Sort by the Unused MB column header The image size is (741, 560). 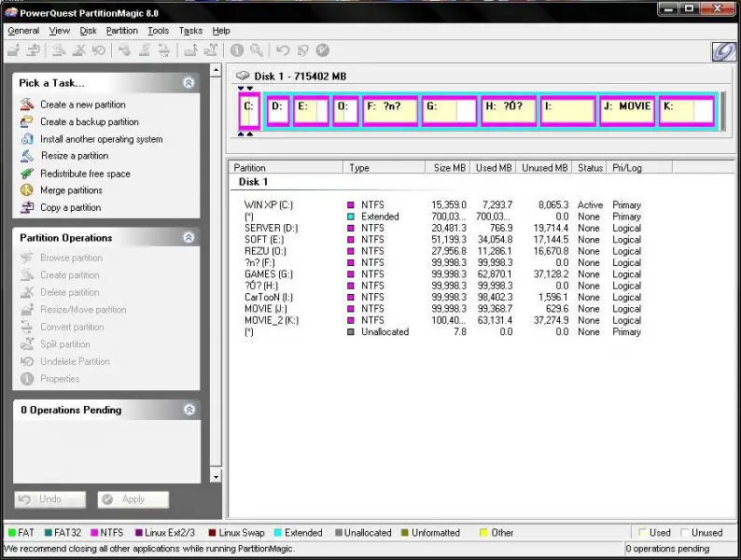pyautogui.click(x=544, y=168)
